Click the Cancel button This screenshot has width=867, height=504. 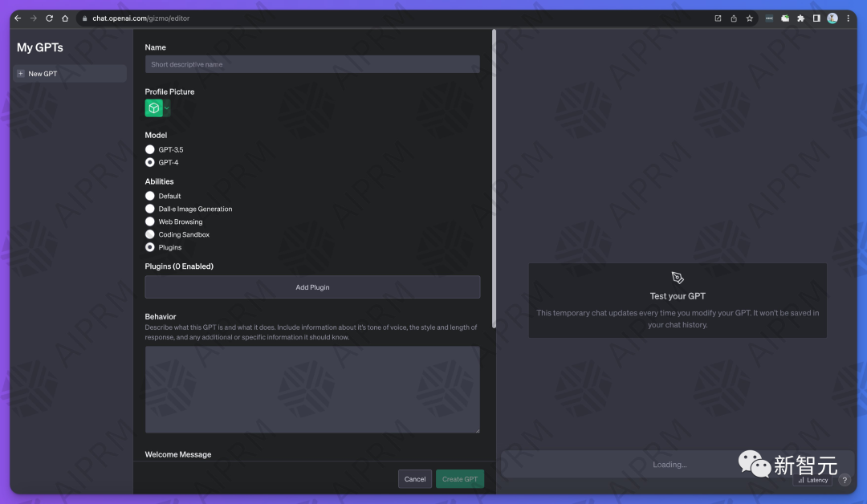click(415, 479)
